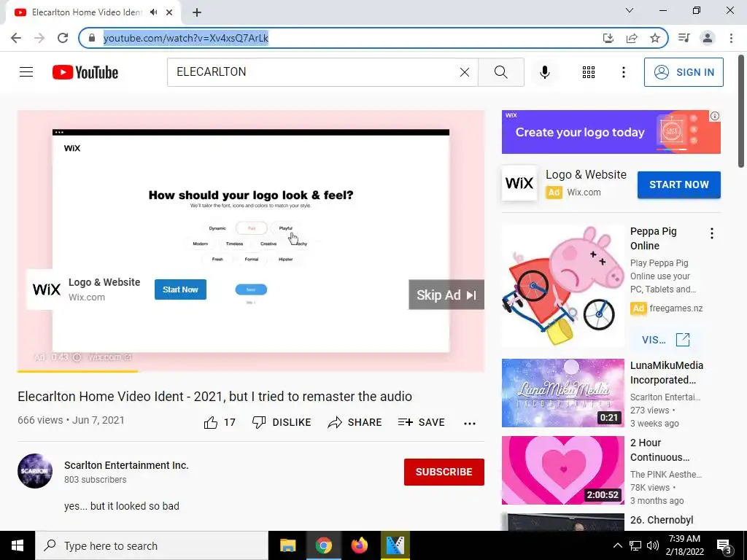This screenshot has width=747, height=560.
Task: Switch to Firefox on the taskbar
Action: tap(360, 545)
